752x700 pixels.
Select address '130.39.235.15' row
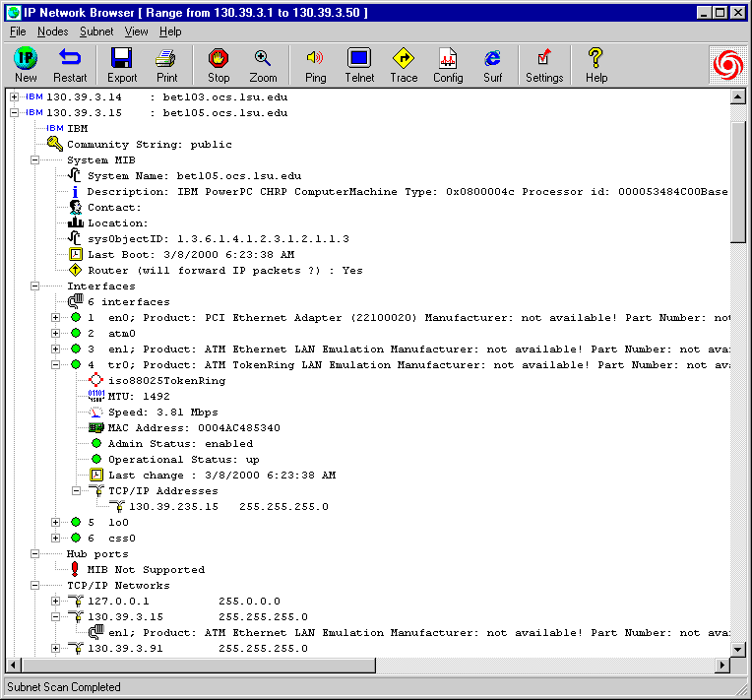click(x=228, y=506)
